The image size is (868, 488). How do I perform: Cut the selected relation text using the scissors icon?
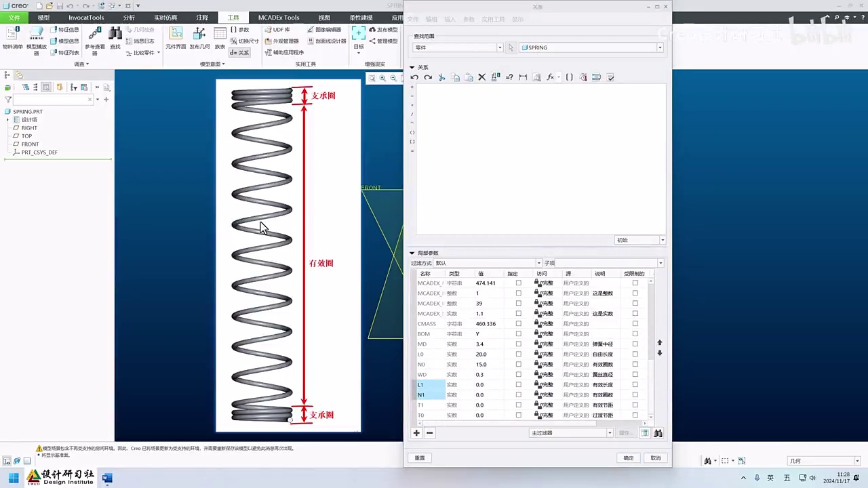point(441,77)
